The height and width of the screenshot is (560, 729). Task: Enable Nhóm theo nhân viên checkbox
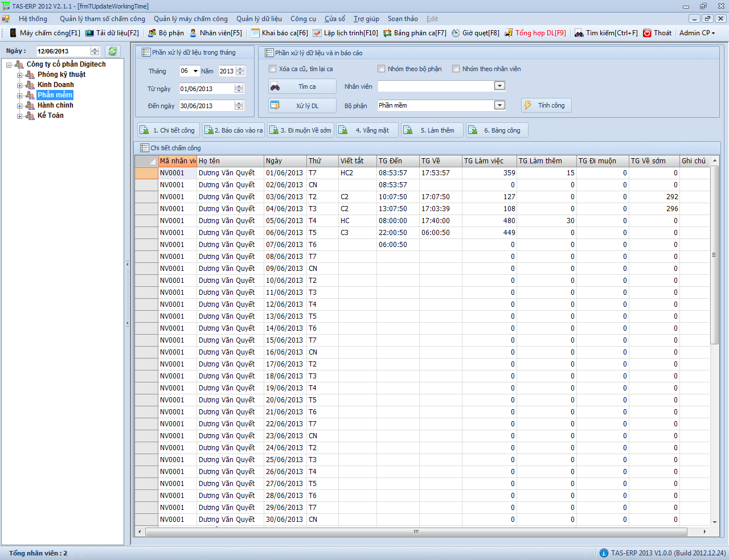[x=456, y=69]
